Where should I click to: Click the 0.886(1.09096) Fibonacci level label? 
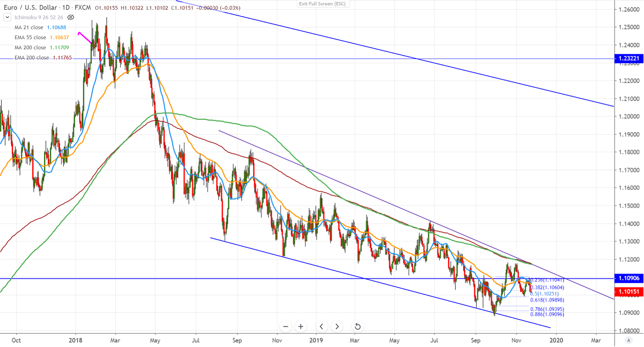coord(546,314)
